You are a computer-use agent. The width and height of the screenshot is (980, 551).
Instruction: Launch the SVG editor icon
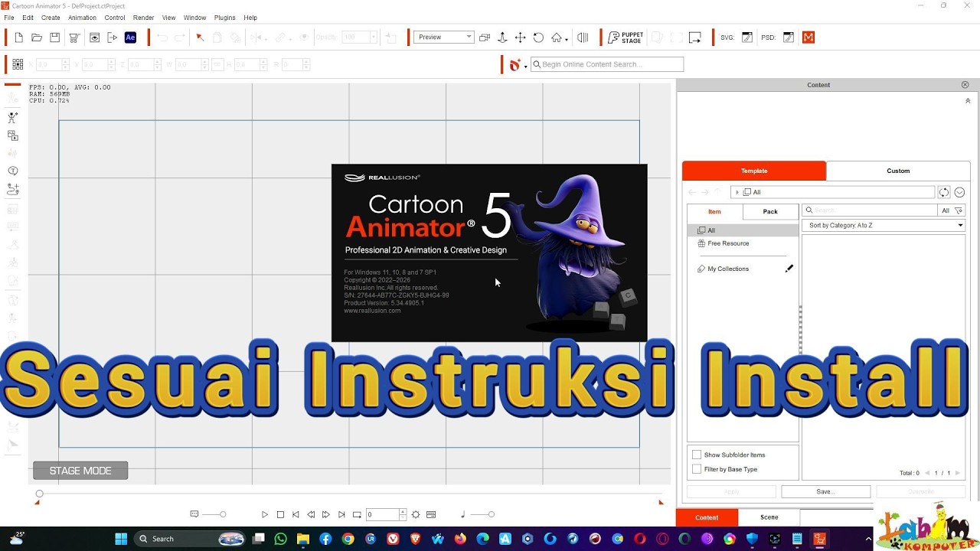(747, 37)
